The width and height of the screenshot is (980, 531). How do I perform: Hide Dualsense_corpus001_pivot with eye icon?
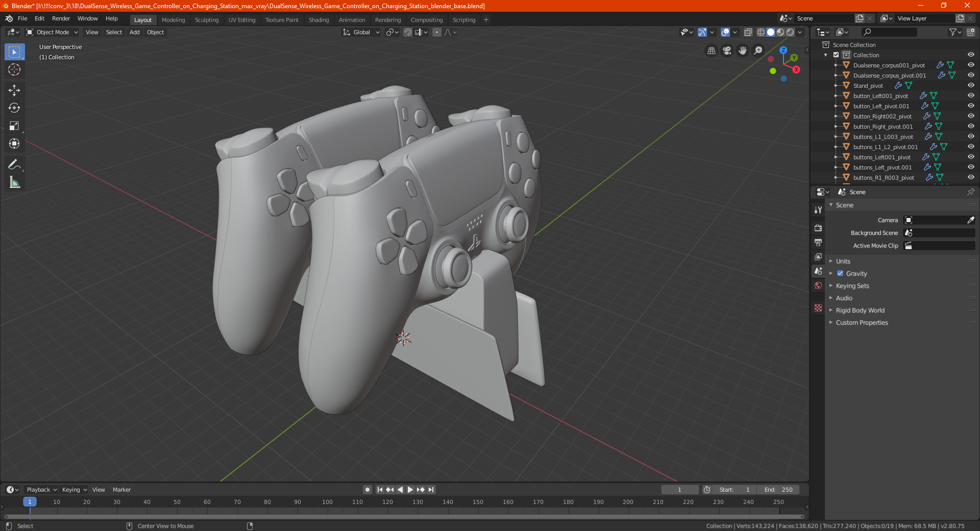pyautogui.click(x=971, y=65)
